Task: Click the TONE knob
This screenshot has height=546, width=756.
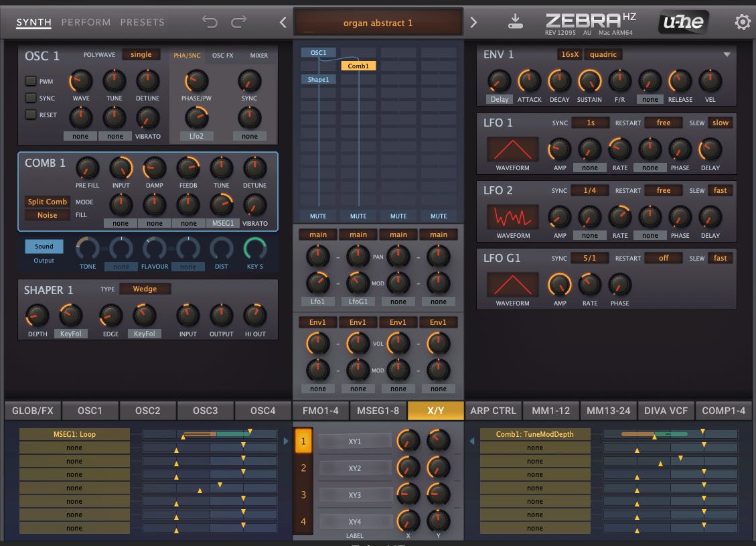Action: tap(88, 249)
